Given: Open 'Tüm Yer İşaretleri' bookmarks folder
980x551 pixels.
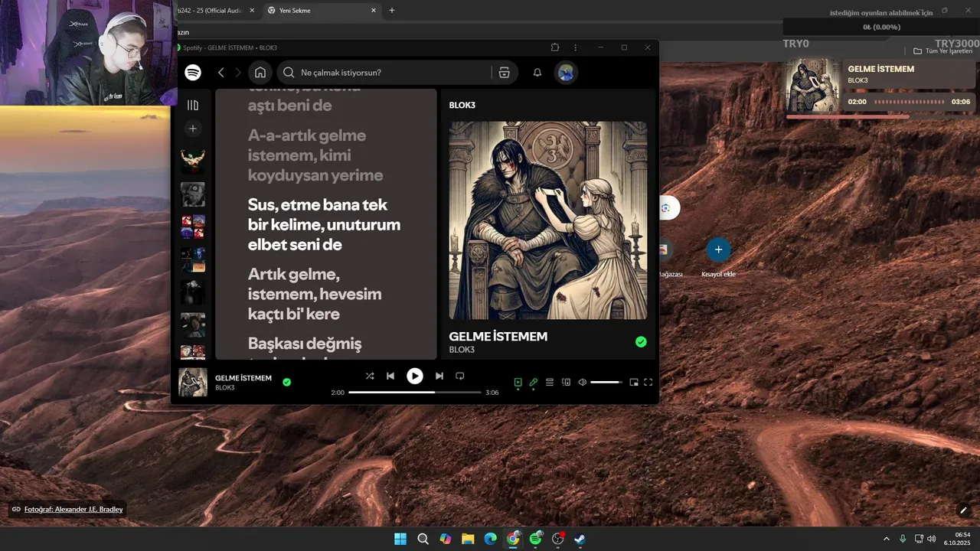Looking at the screenshot, I should [942, 51].
